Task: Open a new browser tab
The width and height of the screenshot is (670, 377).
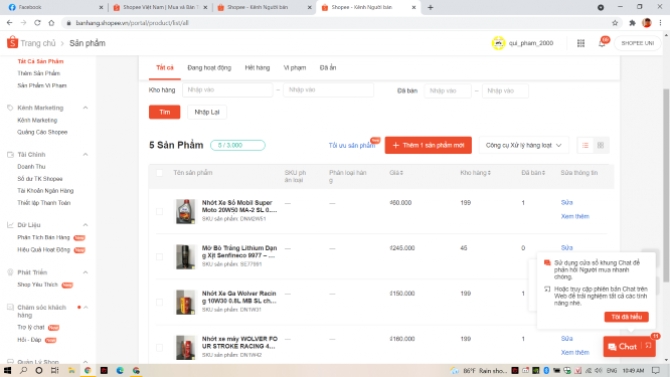Action: (x=430, y=7)
